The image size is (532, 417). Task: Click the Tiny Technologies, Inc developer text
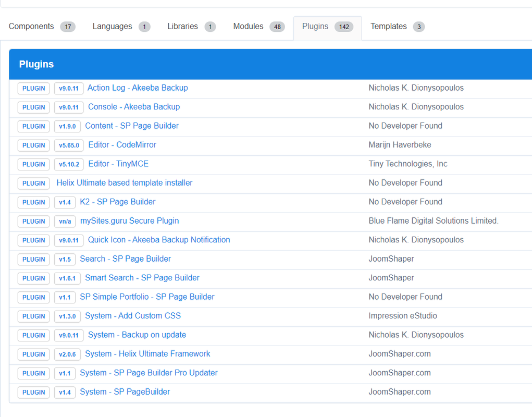408,164
